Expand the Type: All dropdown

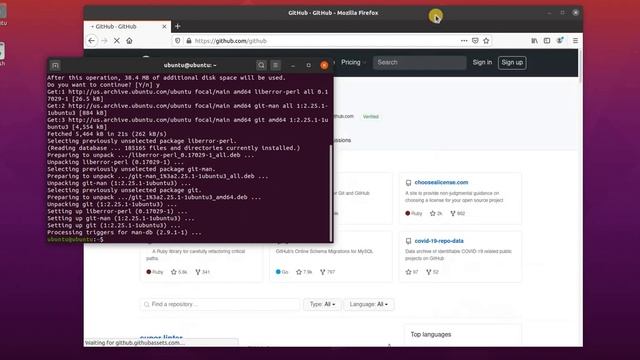tap(322, 304)
